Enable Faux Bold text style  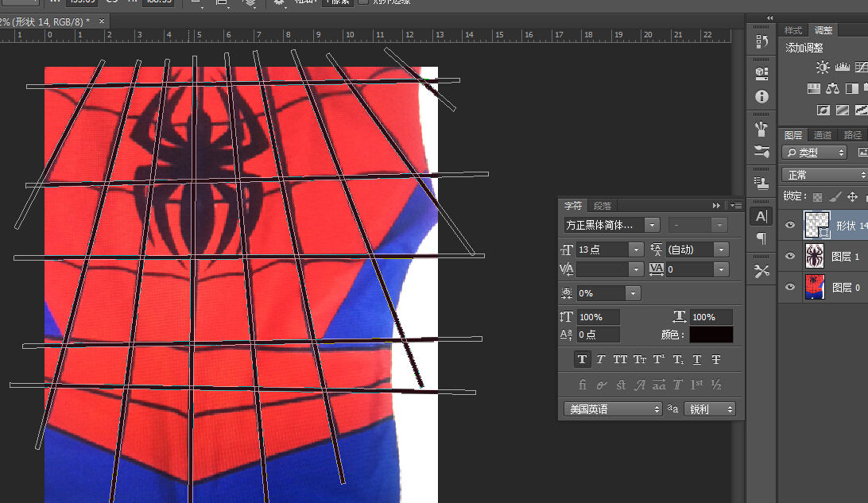(x=582, y=359)
